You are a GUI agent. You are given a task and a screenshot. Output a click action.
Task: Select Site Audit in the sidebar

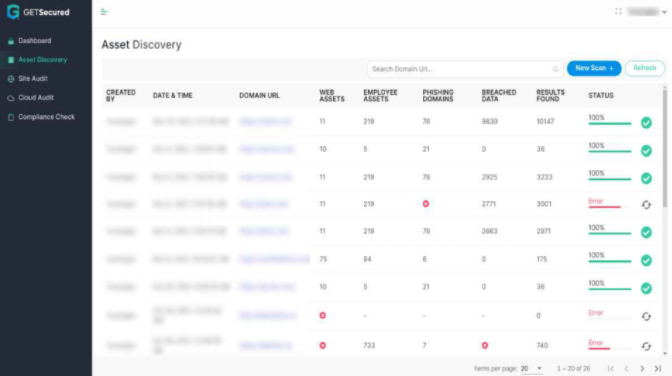click(x=33, y=79)
